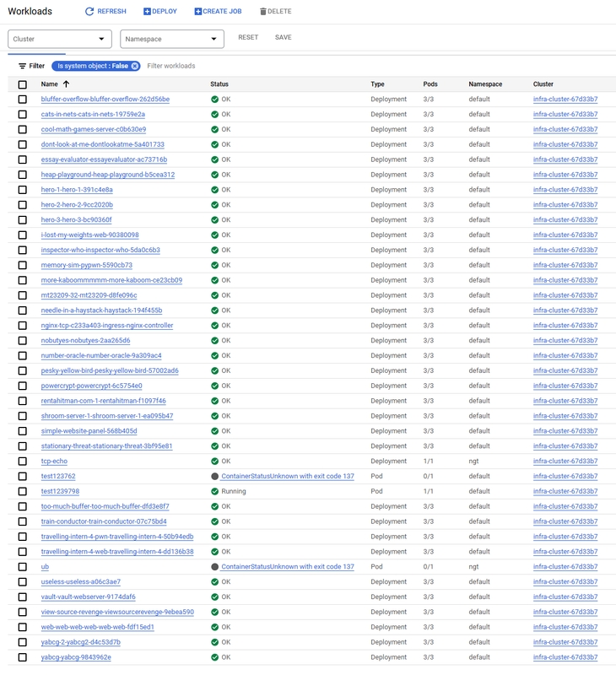
Task: Click the Create Job plus icon
Action: click(x=198, y=12)
